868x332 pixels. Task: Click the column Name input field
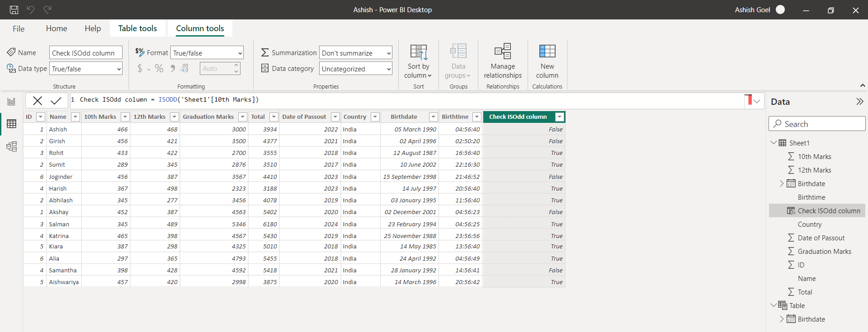click(85, 53)
